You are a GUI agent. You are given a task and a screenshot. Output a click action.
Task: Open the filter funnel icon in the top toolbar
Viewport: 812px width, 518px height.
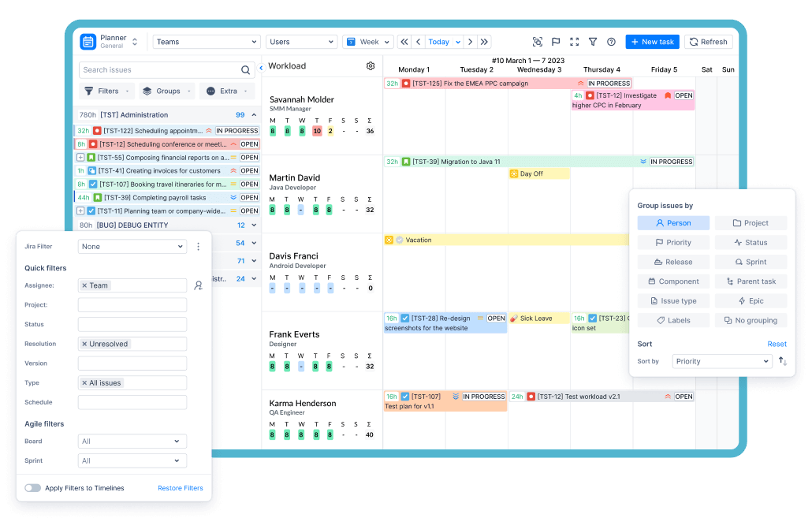coord(593,41)
